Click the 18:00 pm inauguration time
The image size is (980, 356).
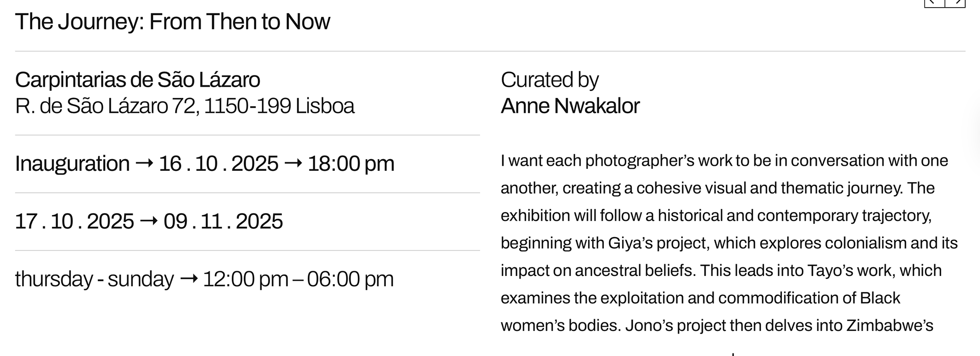tap(351, 164)
